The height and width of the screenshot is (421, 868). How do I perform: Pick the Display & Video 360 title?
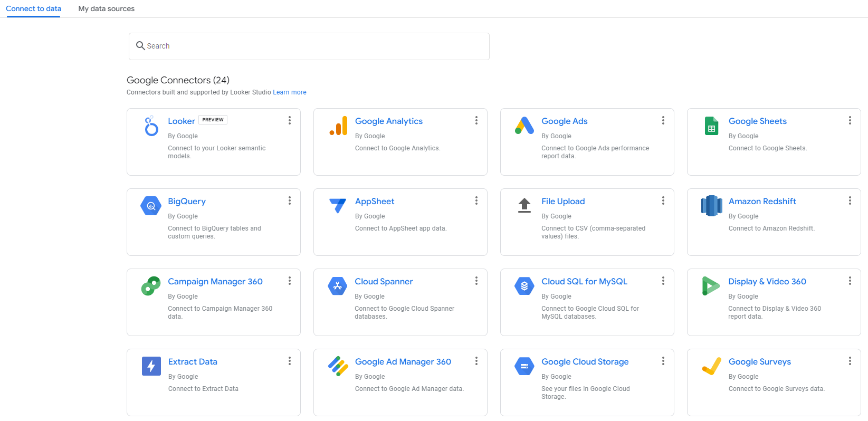point(767,282)
